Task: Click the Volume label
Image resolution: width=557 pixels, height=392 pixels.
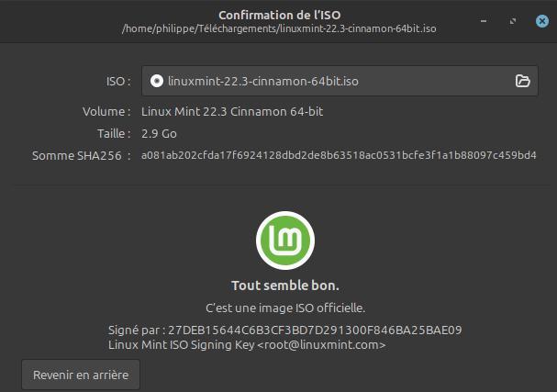Action: [x=106, y=112]
